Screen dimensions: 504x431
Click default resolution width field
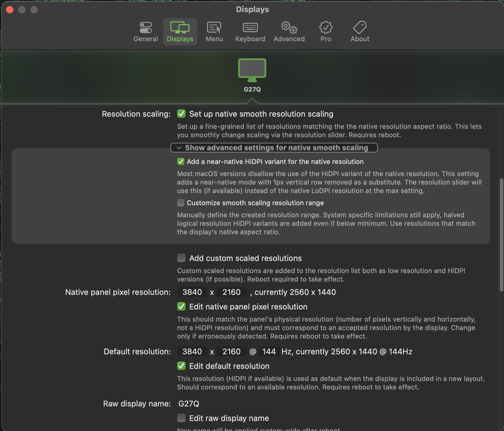[x=192, y=352]
